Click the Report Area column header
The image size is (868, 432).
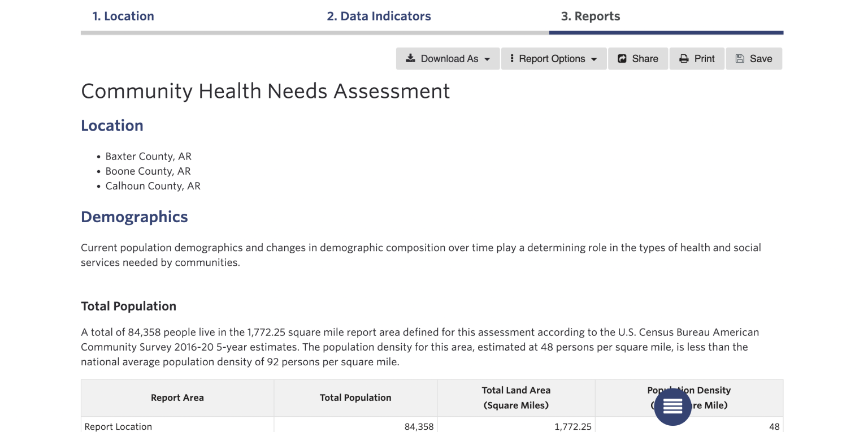pyautogui.click(x=177, y=398)
